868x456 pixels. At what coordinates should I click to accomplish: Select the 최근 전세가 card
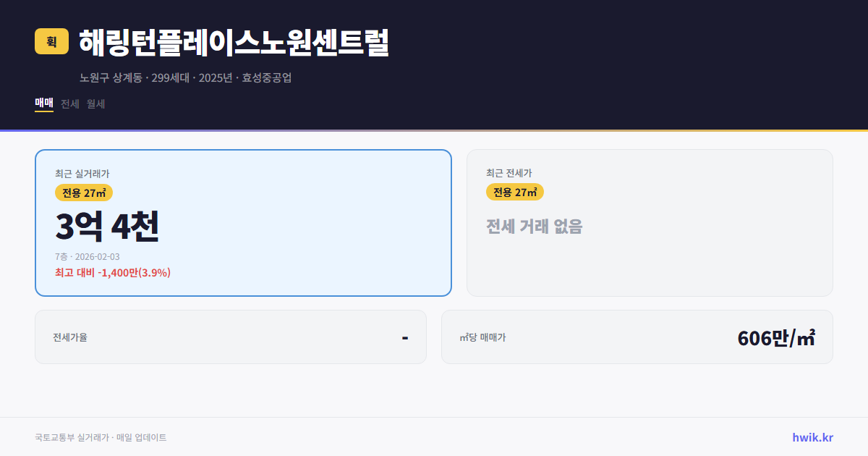click(x=650, y=222)
